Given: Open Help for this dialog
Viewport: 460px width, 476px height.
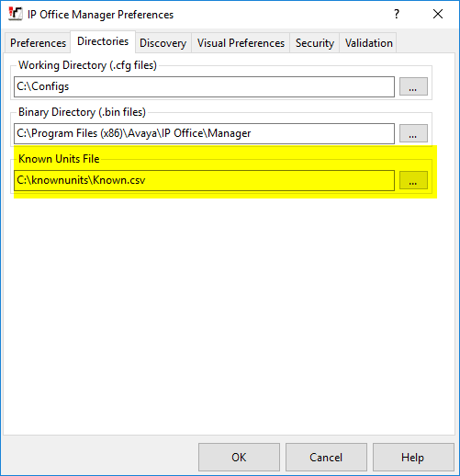Looking at the screenshot, I should click(413, 457).
